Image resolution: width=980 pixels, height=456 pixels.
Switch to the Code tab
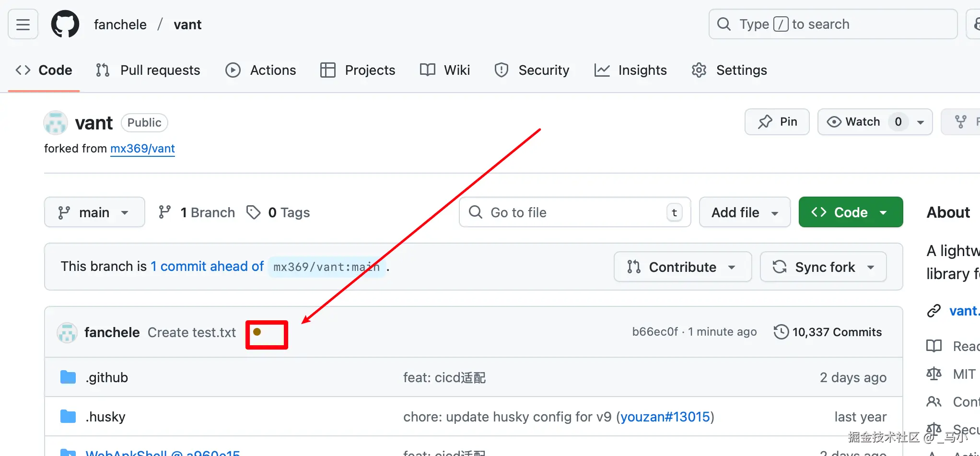44,70
